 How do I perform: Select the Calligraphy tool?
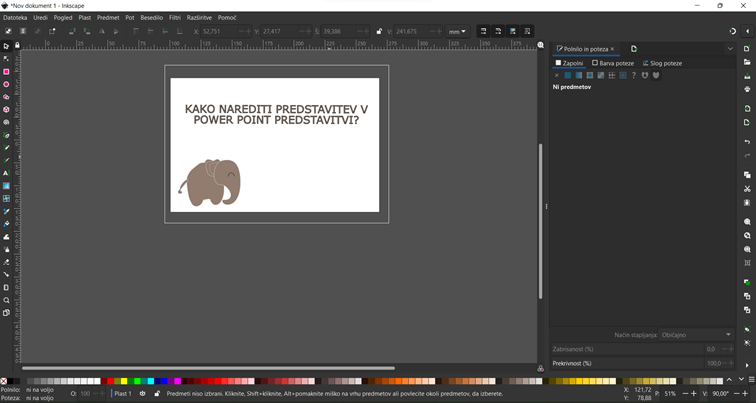tap(6, 161)
